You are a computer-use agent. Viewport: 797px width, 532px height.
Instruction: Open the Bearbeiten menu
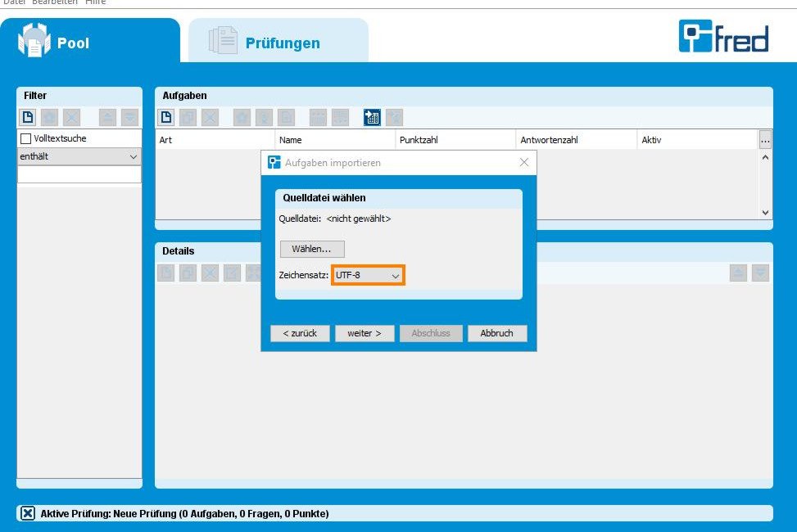55,2
